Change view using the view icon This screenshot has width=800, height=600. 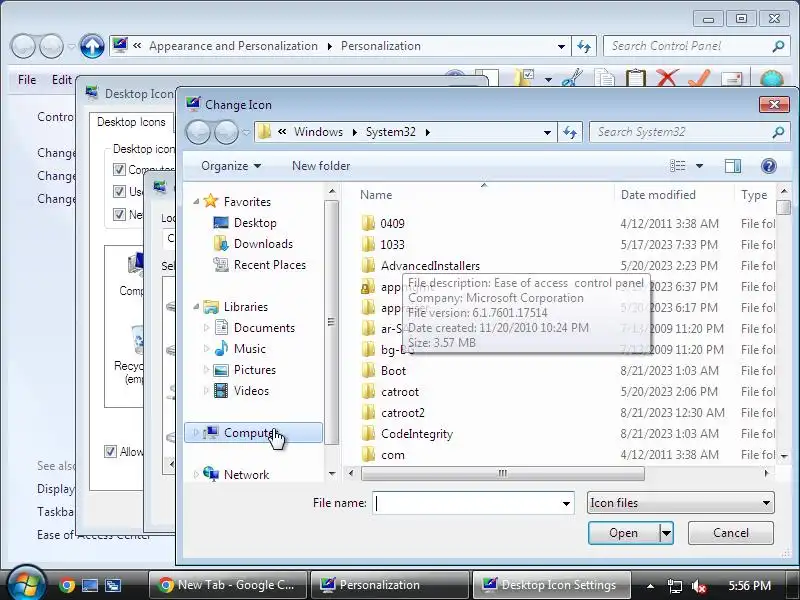(x=678, y=166)
